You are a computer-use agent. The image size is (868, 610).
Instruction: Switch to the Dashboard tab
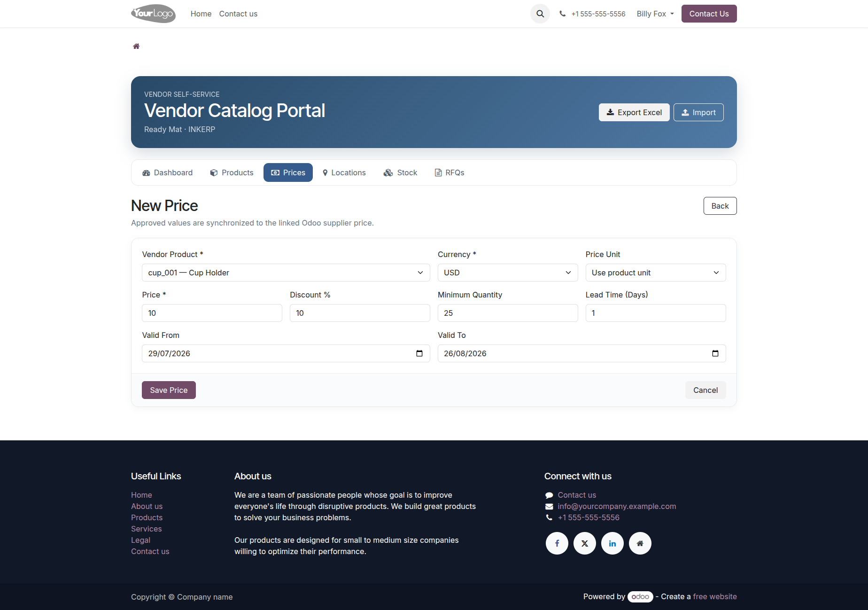[x=168, y=172]
